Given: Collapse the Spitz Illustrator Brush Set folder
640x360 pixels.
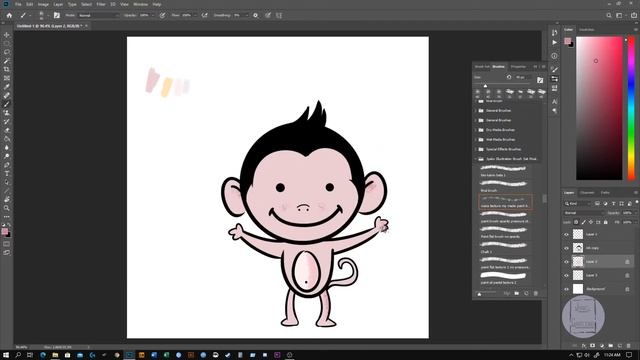Looking at the screenshot, I should coord(476,159).
